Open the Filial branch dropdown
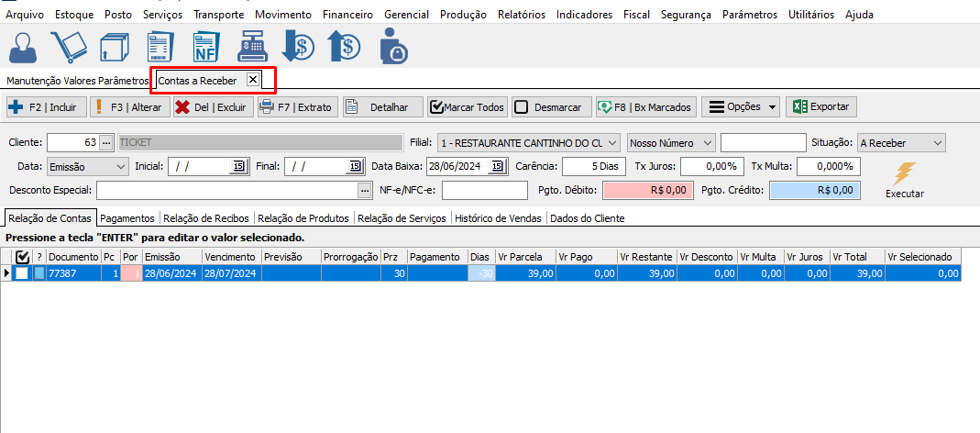980x433 pixels. coord(529,143)
